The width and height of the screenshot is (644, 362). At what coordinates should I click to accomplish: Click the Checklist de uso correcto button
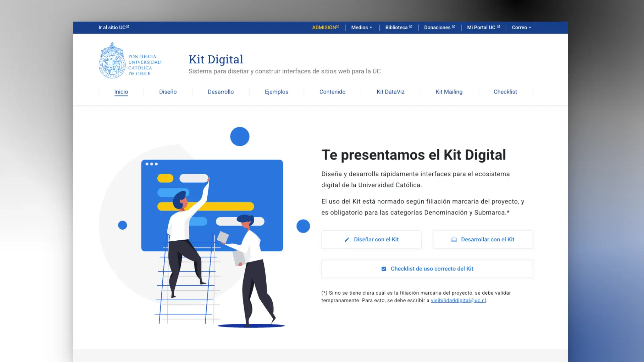pyautogui.click(x=427, y=269)
